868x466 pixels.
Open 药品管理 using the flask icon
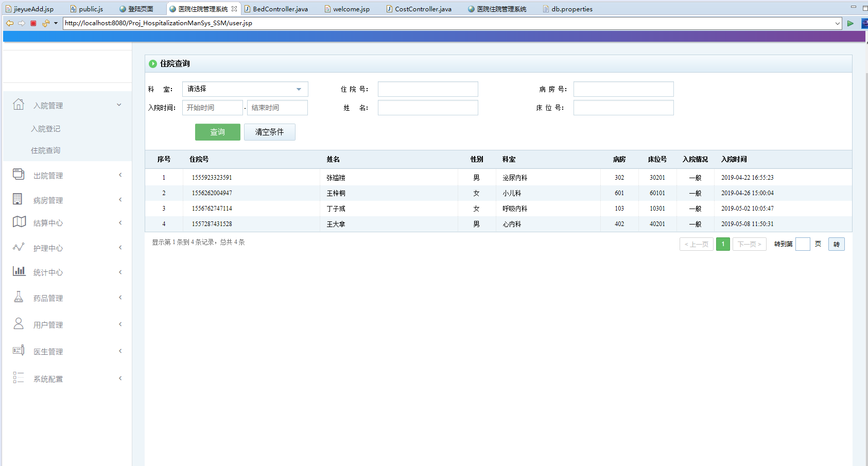coord(19,297)
